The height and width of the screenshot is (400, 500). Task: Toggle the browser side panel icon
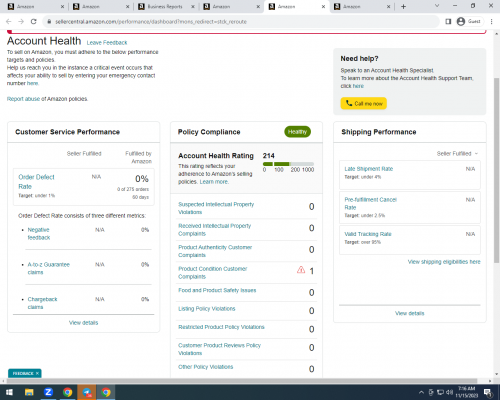click(448, 22)
